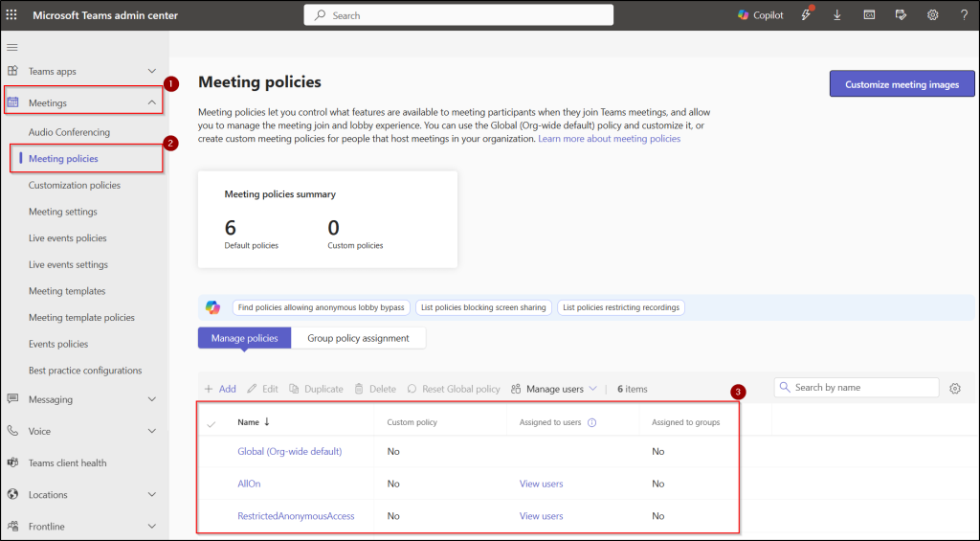Click Add to create a policy
Viewport: 980px width, 541px height.
pyautogui.click(x=220, y=389)
